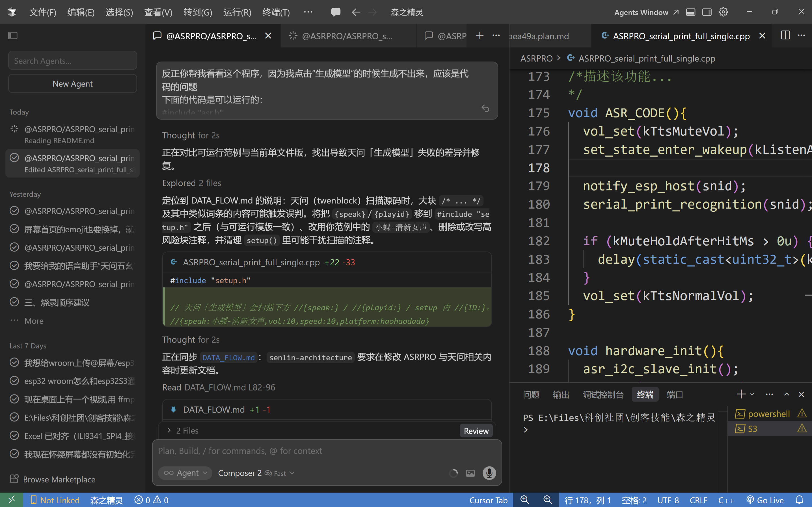The height and width of the screenshot is (507, 812).
Task: Change the C++ language mode in status bar
Action: coord(726,500)
